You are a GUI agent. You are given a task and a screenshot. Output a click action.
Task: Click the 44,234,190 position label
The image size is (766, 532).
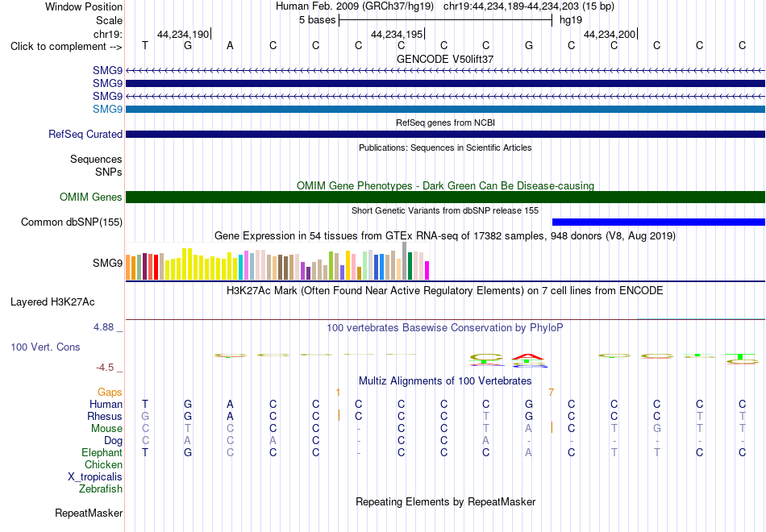point(183,34)
